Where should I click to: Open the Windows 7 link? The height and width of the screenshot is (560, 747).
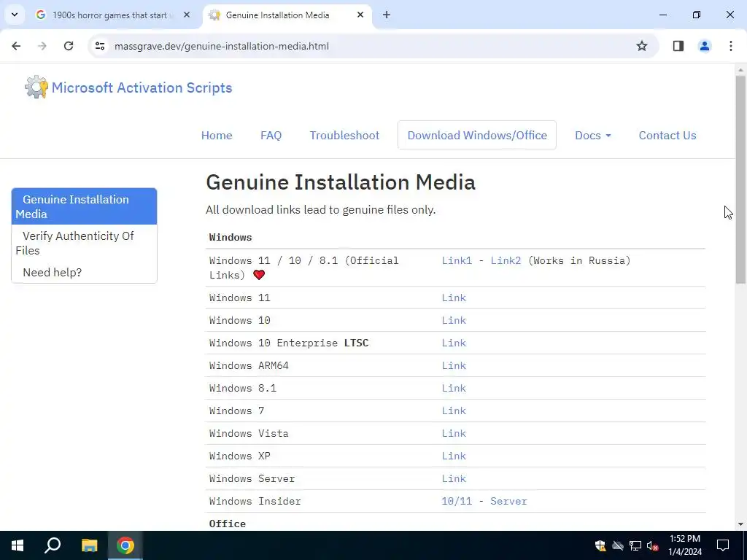454,411
